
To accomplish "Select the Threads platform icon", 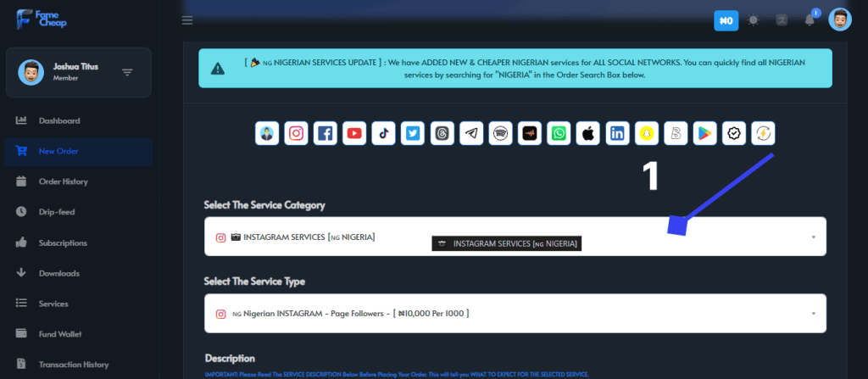I will coord(442,133).
